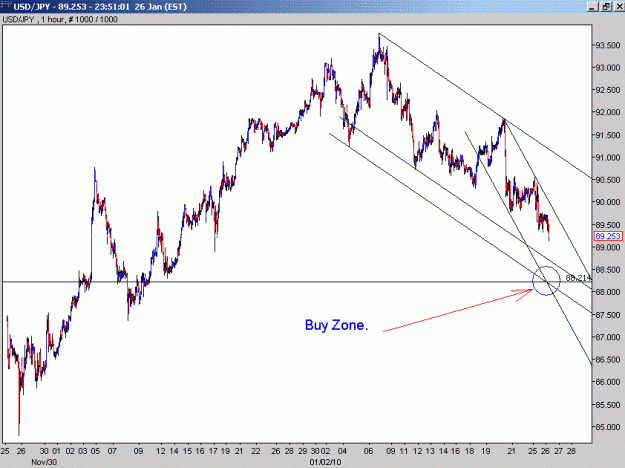Click the '18' date axis label
This screenshot has width=625, height=468.
point(470,451)
